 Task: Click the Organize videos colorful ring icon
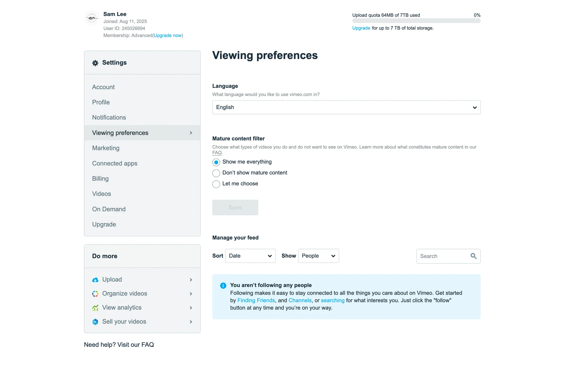pyautogui.click(x=95, y=294)
